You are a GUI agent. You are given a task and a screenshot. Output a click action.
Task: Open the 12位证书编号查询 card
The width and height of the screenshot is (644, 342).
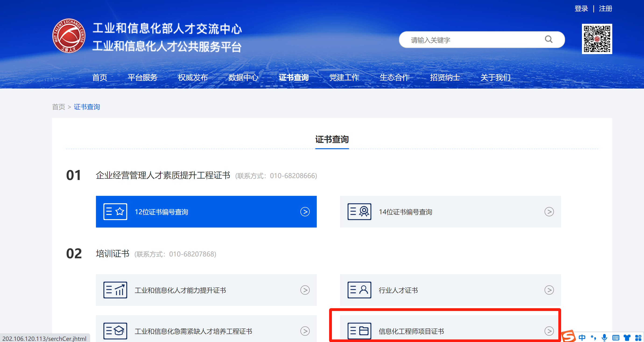click(206, 212)
